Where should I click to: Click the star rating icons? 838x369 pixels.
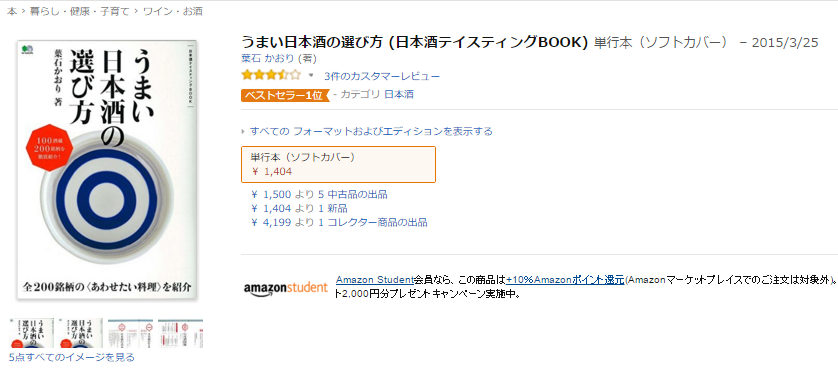click(x=271, y=75)
